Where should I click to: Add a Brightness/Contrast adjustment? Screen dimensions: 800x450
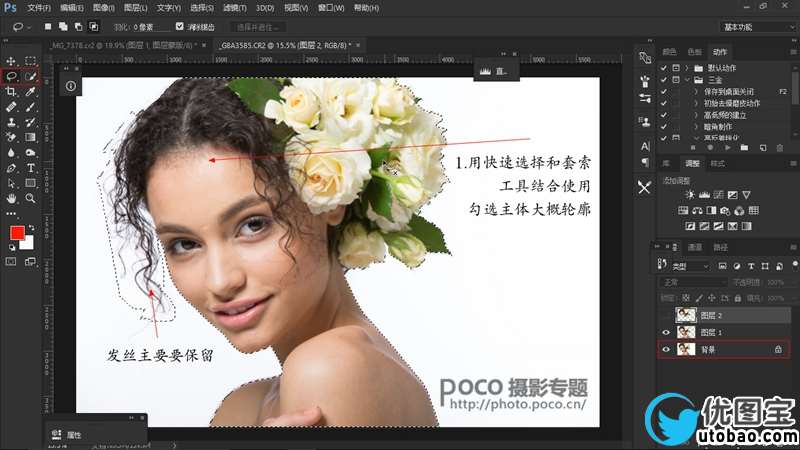[690, 195]
